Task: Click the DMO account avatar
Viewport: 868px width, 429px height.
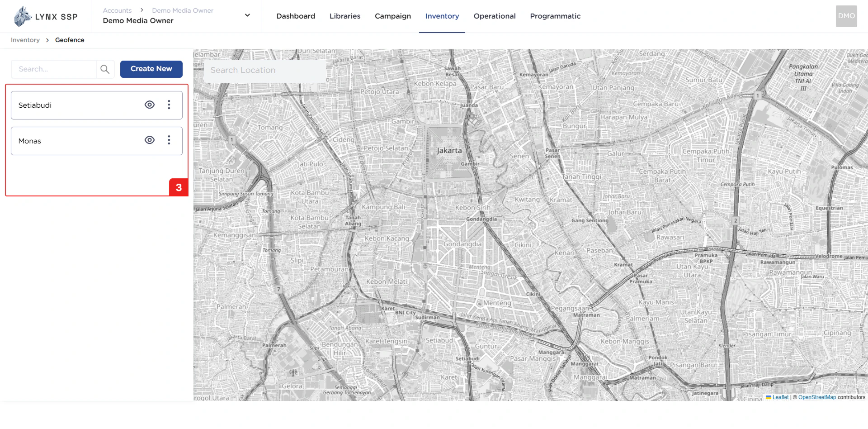Action: [x=846, y=16]
